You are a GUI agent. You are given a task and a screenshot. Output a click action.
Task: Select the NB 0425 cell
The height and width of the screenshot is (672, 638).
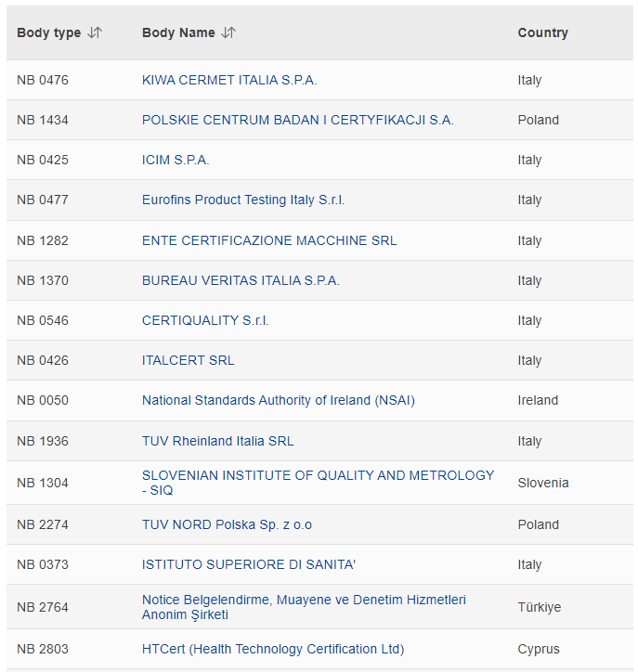tap(43, 160)
